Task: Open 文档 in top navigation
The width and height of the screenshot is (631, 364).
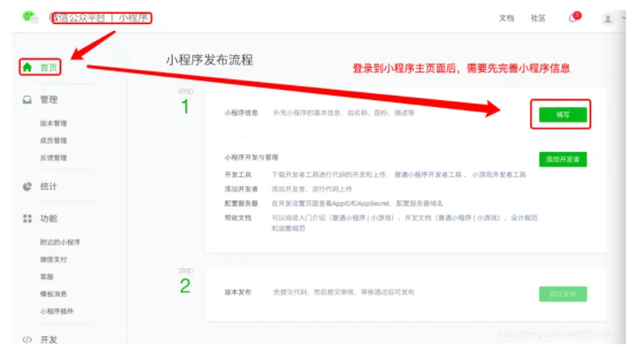Action: pos(506,18)
